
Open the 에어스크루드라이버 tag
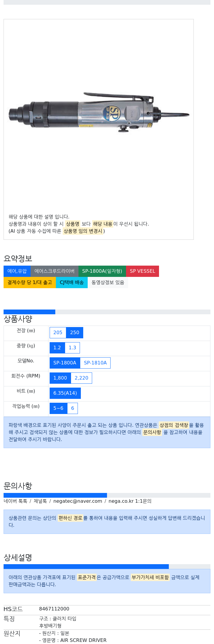[x=54, y=271]
